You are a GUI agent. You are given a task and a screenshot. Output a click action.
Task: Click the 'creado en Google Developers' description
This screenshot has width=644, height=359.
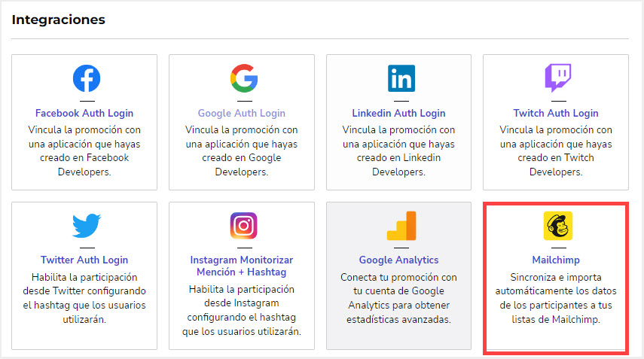pyautogui.click(x=242, y=151)
